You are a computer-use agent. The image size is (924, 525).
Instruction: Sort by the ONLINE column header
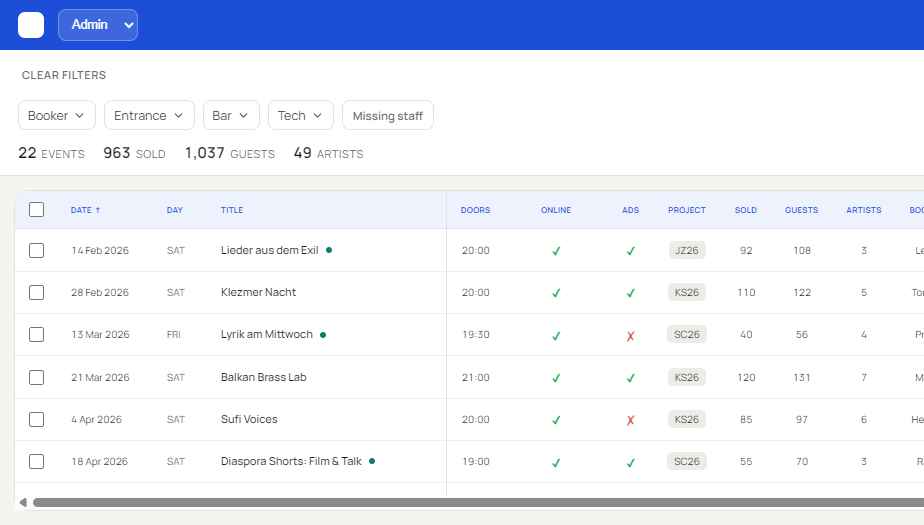click(x=556, y=210)
